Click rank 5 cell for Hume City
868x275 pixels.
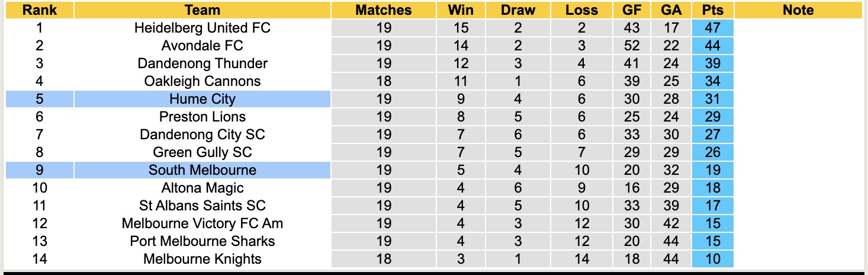[x=40, y=99]
